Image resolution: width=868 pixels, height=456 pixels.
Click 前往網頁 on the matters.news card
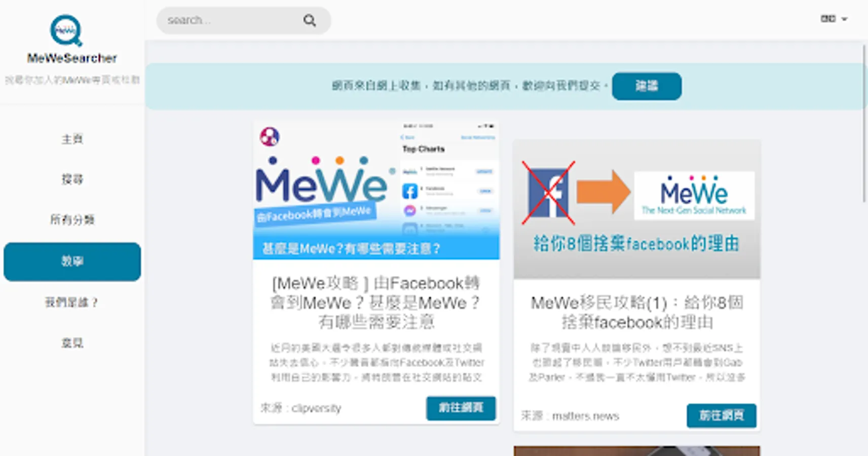point(722,415)
